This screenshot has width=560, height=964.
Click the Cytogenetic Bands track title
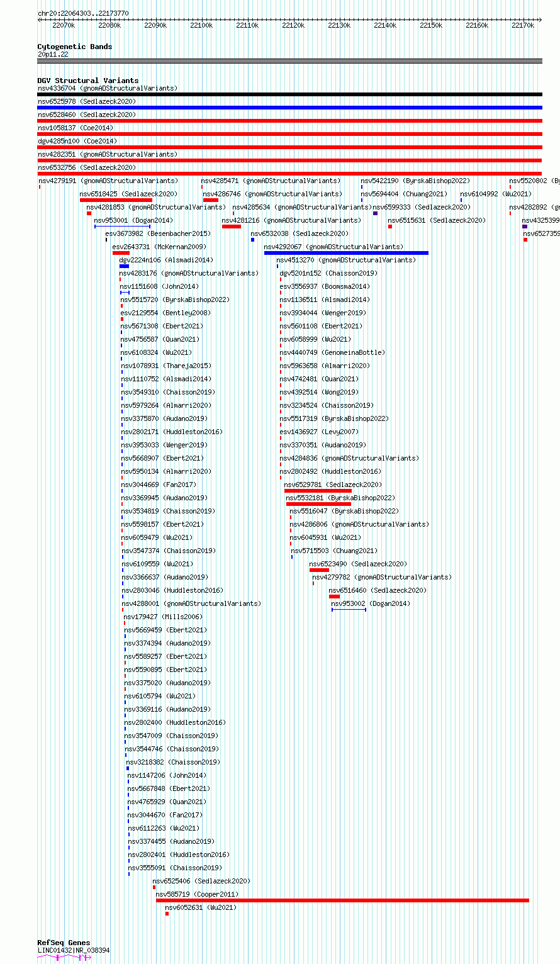pyautogui.click(x=75, y=47)
